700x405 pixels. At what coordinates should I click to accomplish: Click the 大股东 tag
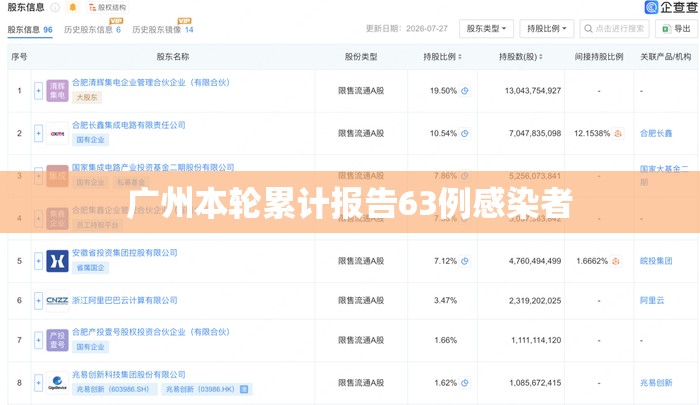tap(87, 97)
